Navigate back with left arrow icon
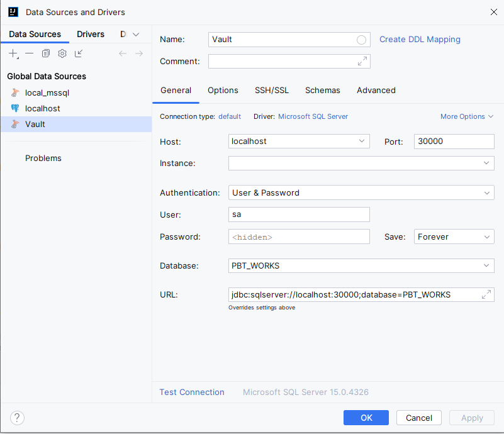The width and height of the screenshot is (504, 434). pos(123,53)
